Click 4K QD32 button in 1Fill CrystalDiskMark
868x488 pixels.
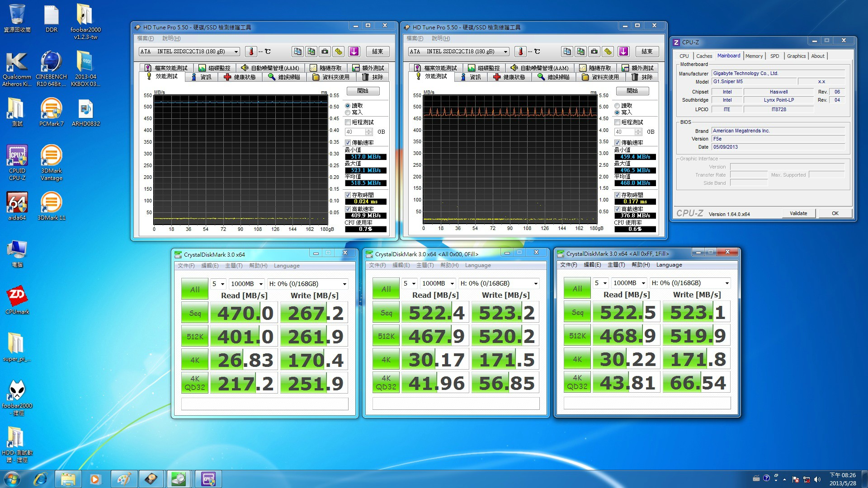tap(577, 382)
